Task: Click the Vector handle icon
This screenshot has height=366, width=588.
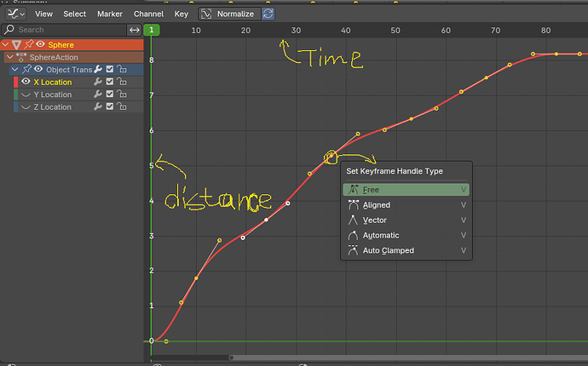Action: click(353, 220)
